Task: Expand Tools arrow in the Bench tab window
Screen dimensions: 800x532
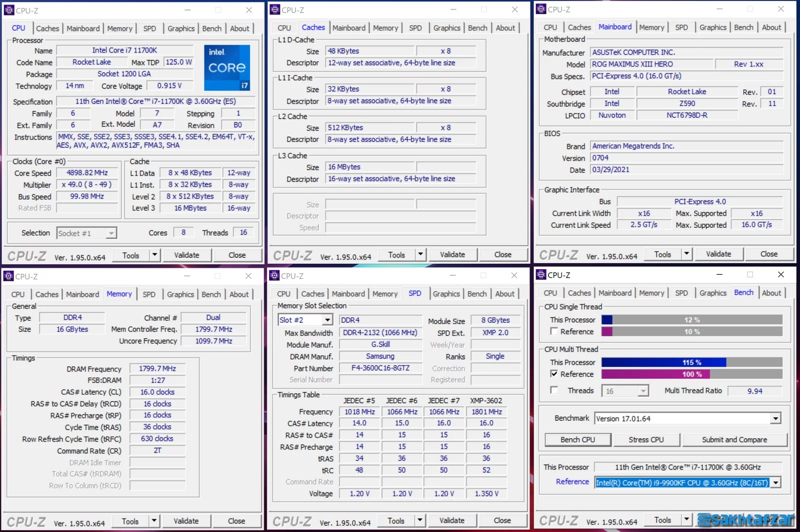Action: tap(686, 520)
